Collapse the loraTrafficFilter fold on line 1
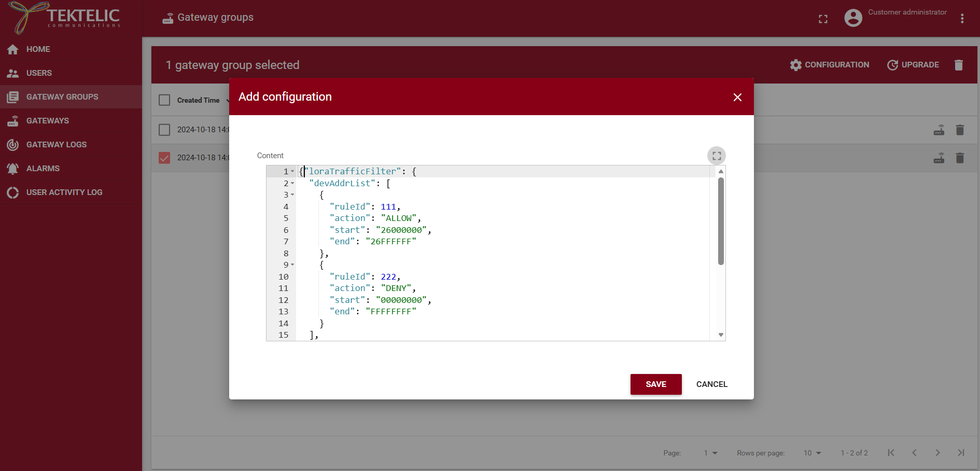Screen dimensions: 980x471 292,171
